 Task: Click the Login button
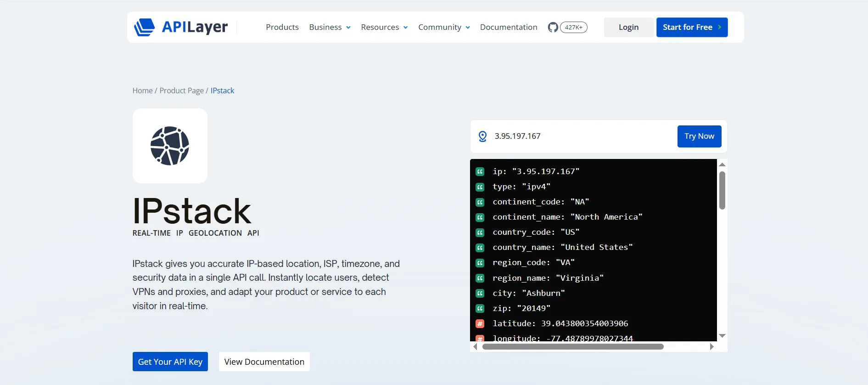pyautogui.click(x=628, y=27)
